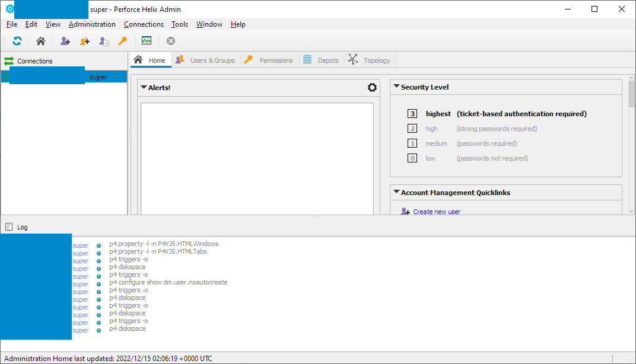Click log entry 'p4 property -l -n P4VJS.HTMLWindows'
The image size is (636, 364).
coord(164,244)
